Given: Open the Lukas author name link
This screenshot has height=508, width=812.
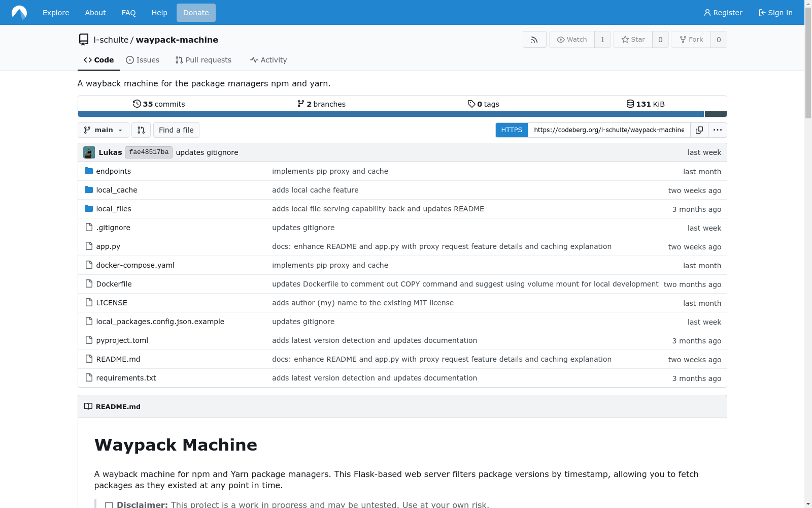Looking at the screenshot, I should point(110,152).
